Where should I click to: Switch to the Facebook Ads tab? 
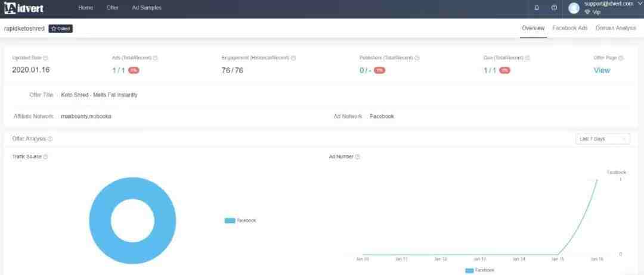570,28
